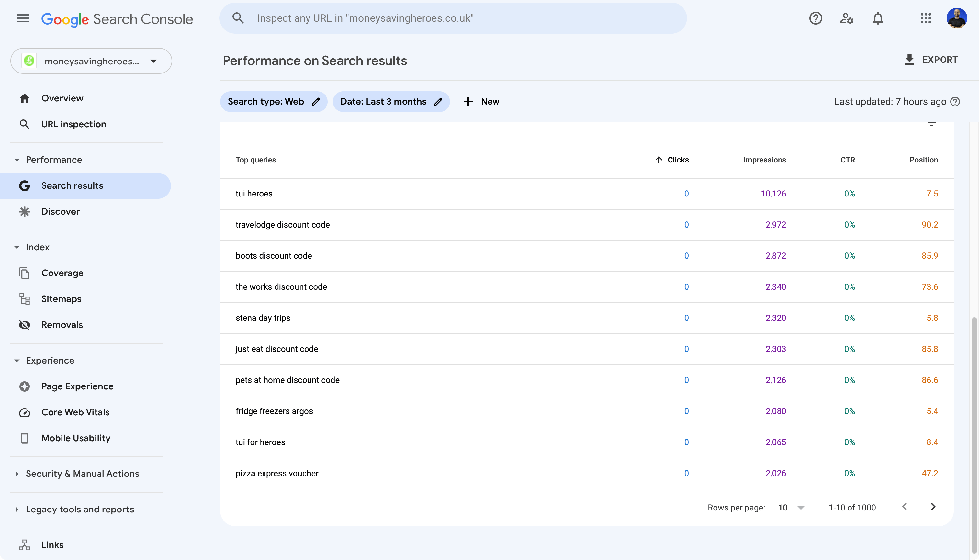Open the Core Web Vitals report
Viewport: 979px width, 560px height.
[x=75, y=412]
